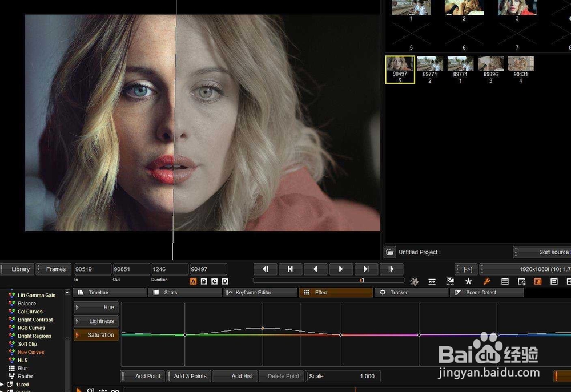Step to the next frame with bar
Screen dimensions: 571x392
(x=391, y=269)
